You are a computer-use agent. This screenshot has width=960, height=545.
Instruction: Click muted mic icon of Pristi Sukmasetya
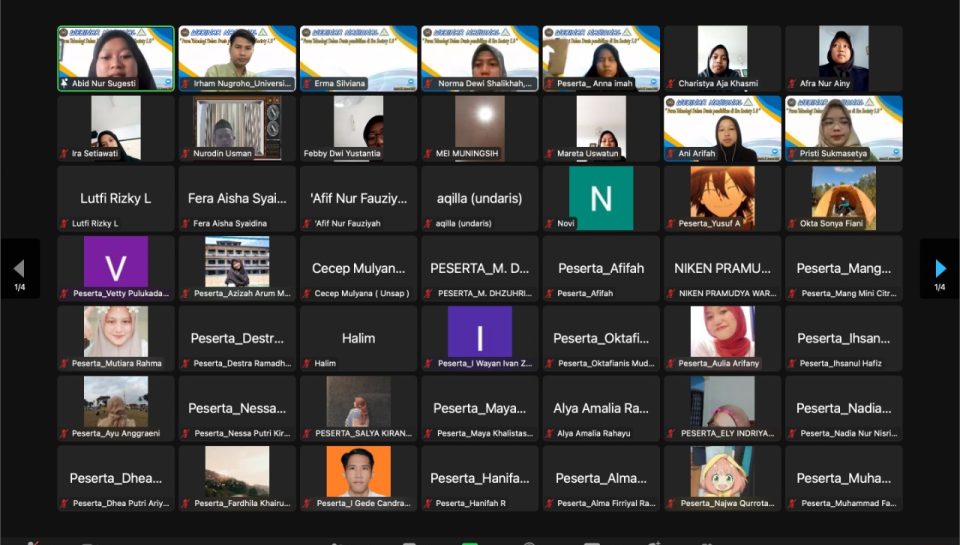tap(792, 154)
